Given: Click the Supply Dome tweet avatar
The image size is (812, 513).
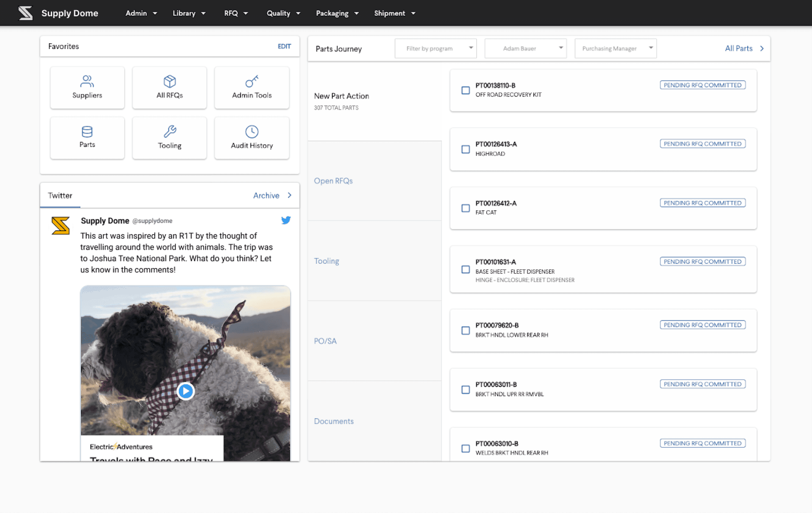Looking at the screenshot, I should click(x=60, y=225).
